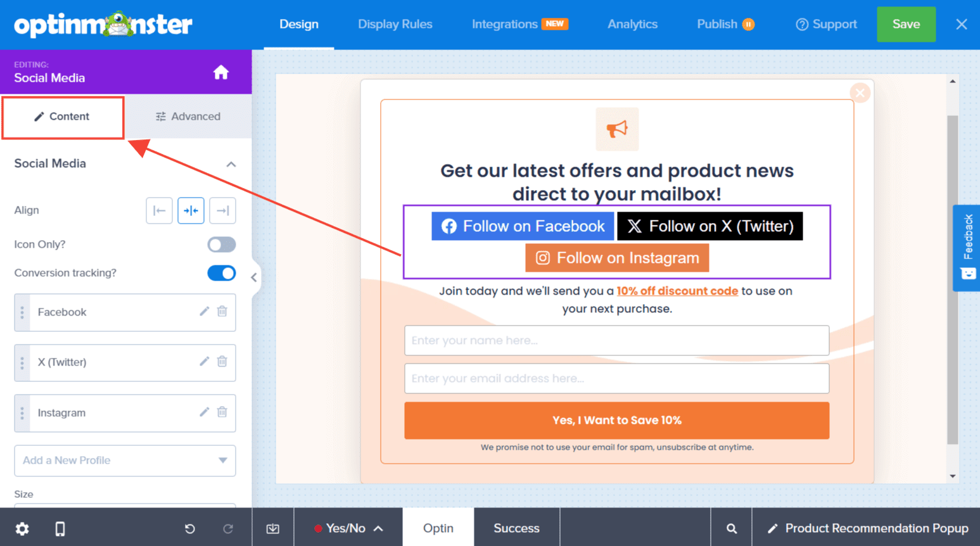Viewport: 980px width, 546px height.
Task: Open preview zoom with the magnifier icon
Action: (x=731, y=528)
